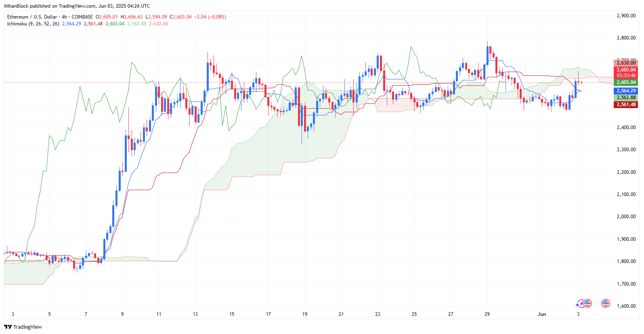Click the 2,400.00 price axis label
The image size is (644, 334).
click(x=626, y=127)
